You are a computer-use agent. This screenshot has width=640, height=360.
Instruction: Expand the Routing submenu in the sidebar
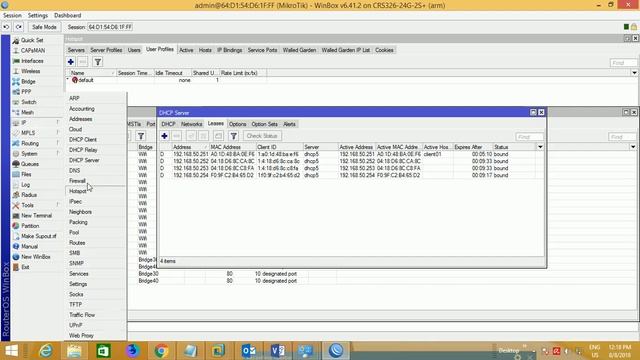[x=30, y=143]
